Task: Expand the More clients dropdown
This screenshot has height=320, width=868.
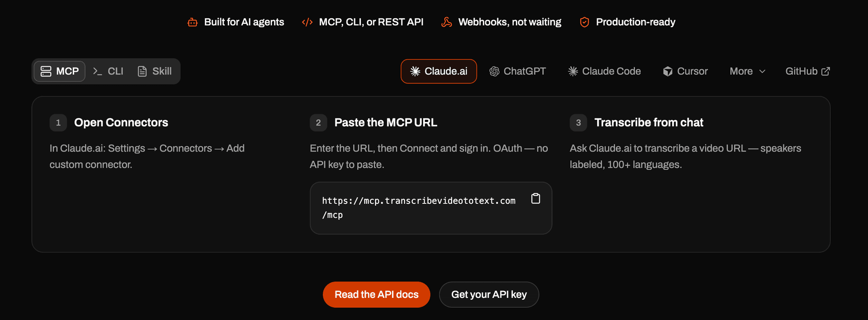Action: click(747, 71)
